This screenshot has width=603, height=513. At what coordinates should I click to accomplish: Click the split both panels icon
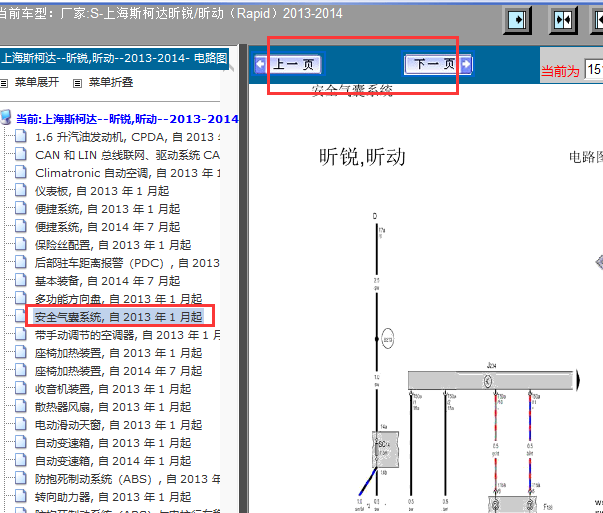563,20
